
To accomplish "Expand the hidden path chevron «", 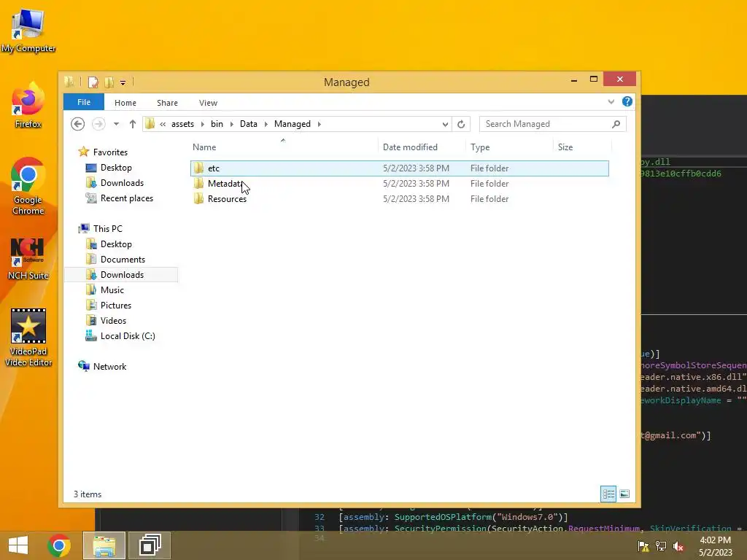I will coord(163,124).
